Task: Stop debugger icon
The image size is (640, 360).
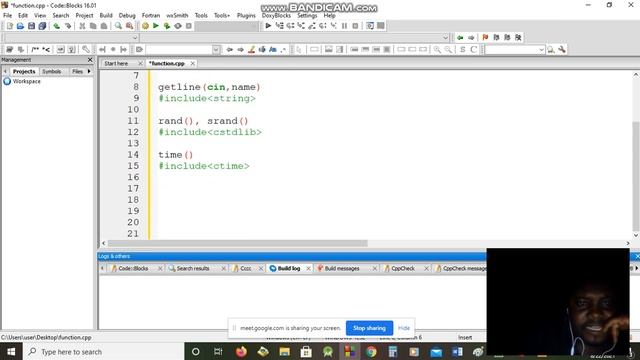Action: coord(356,26)
